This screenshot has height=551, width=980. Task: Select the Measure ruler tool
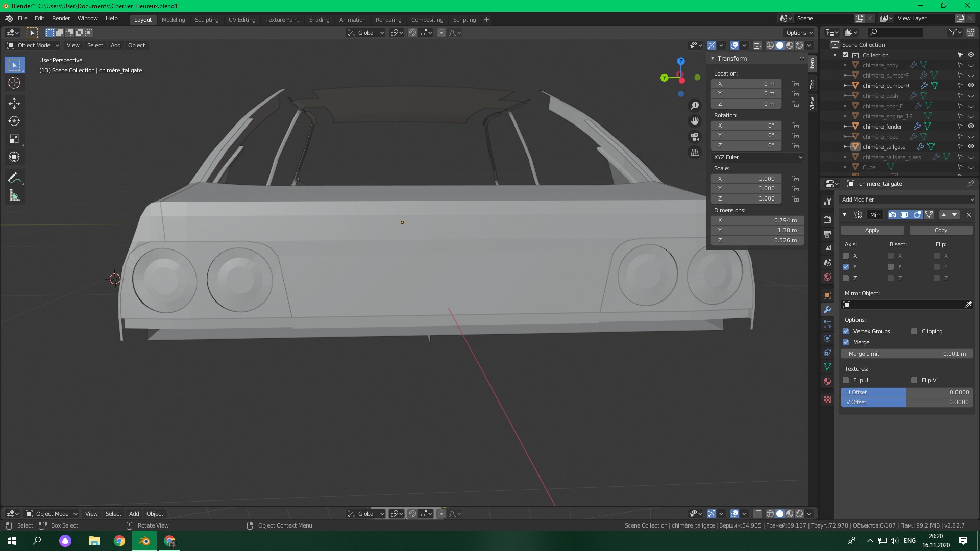[14, 196]
